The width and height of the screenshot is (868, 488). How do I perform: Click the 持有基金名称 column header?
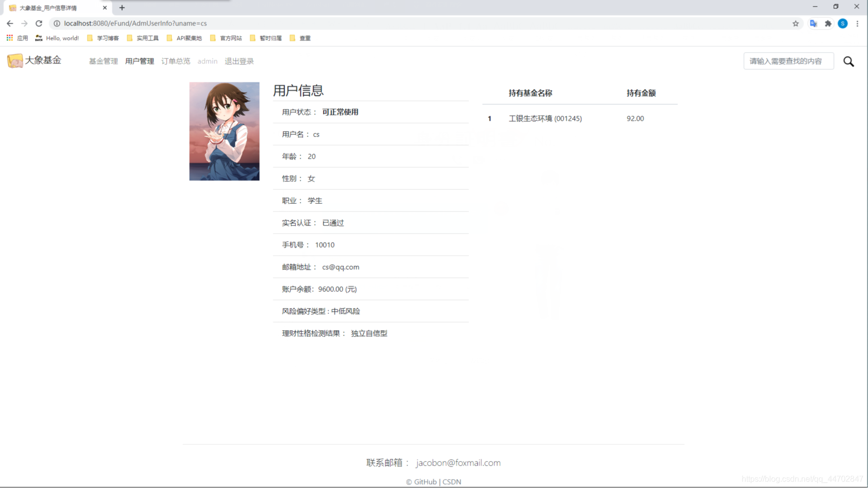[530, 93]
